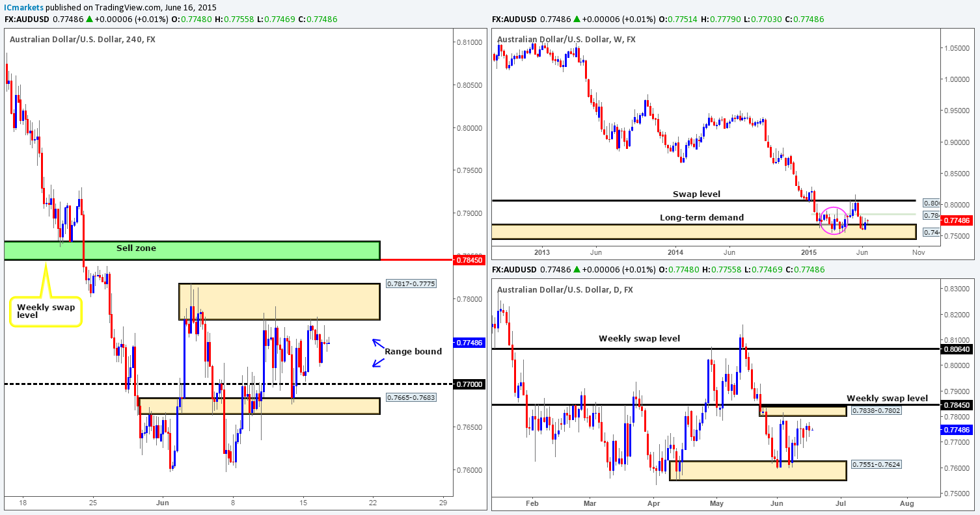Click the blue 0.77486 price label on the daily chart

(x=957, y=430)
